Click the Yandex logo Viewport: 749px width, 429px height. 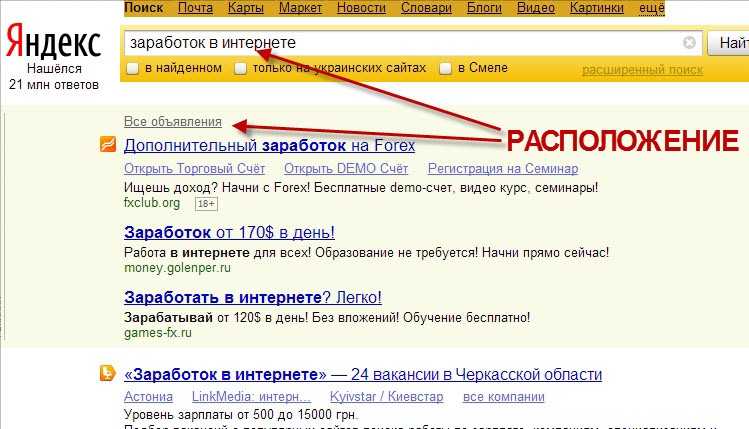pyautogui.click(x=54, y=42)
